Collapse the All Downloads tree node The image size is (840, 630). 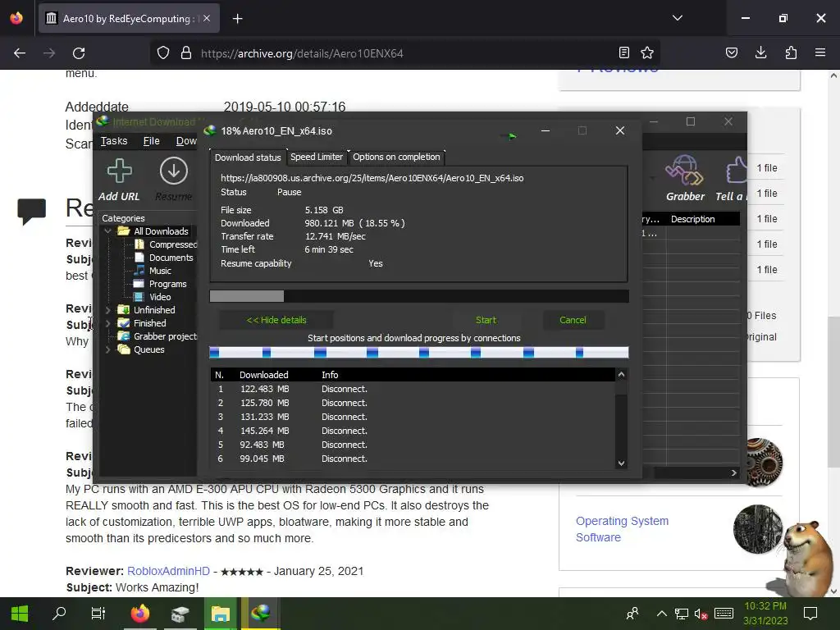[108, 231]
